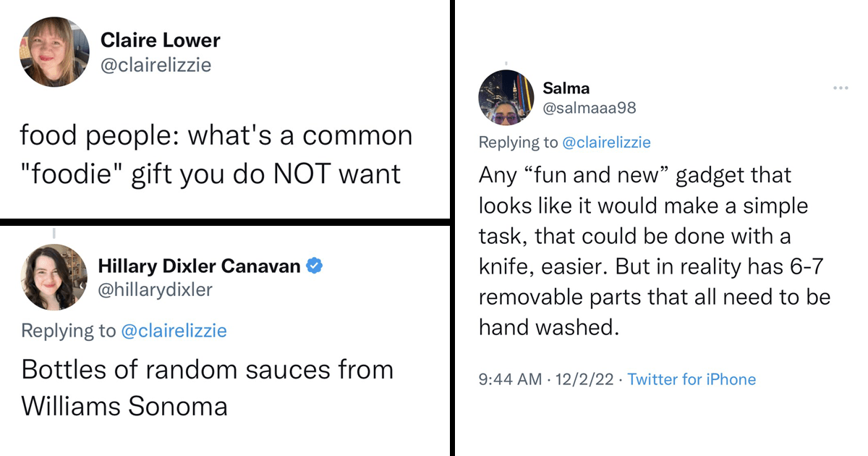Open Claire Lower's profile picture
The image size is (868, 456).
(54, 53)
